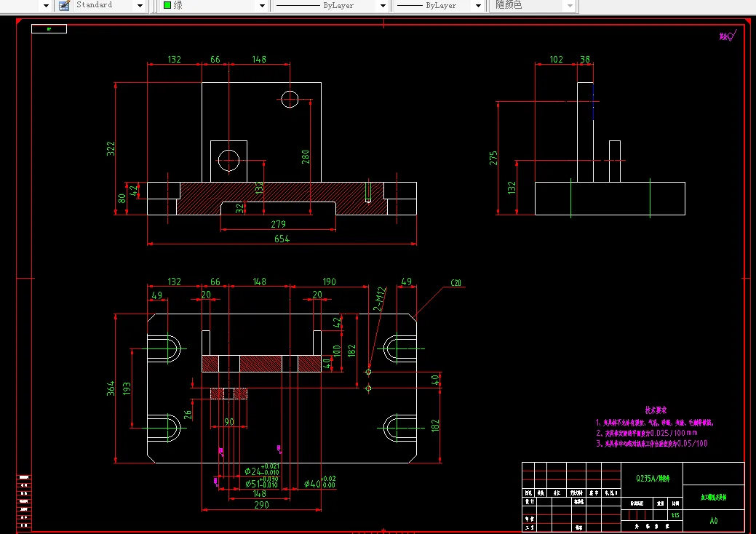This screenshot has height=534, width=756.
Task: Click the dropdown arrow before the table style icon
Action: (x=46, y=5)
